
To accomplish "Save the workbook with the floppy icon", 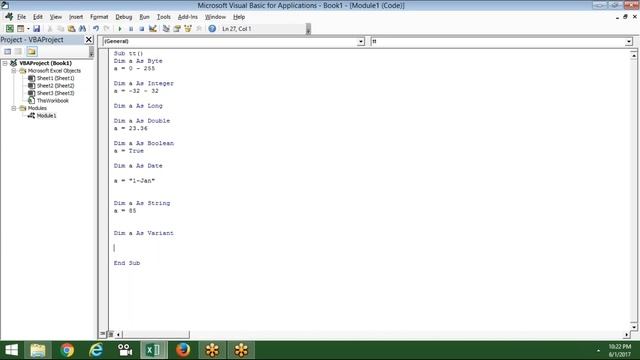I will (36, 29).
